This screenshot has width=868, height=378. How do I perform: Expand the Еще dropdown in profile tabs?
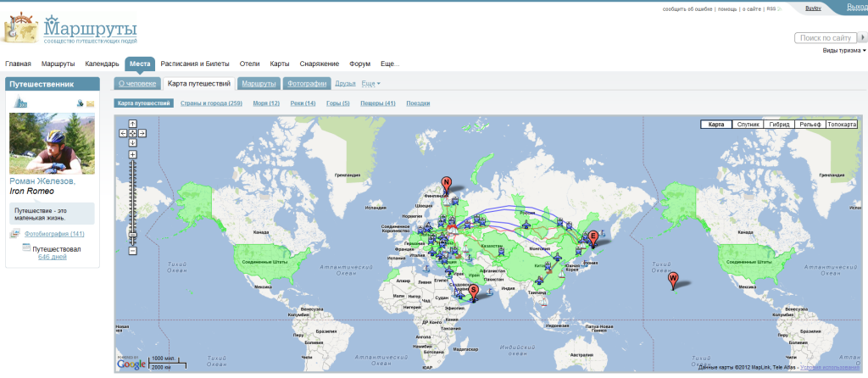click(x=371, y=84)
